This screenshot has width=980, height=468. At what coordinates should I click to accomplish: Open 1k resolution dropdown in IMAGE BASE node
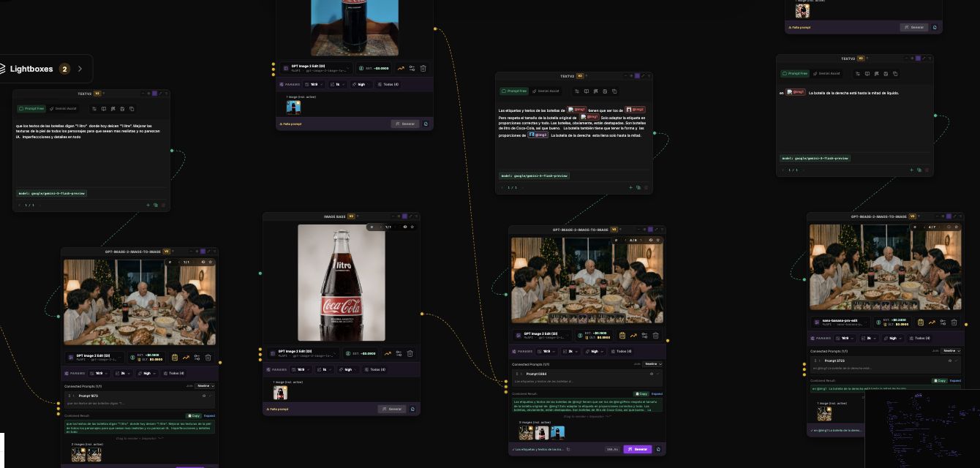(326, 369)
